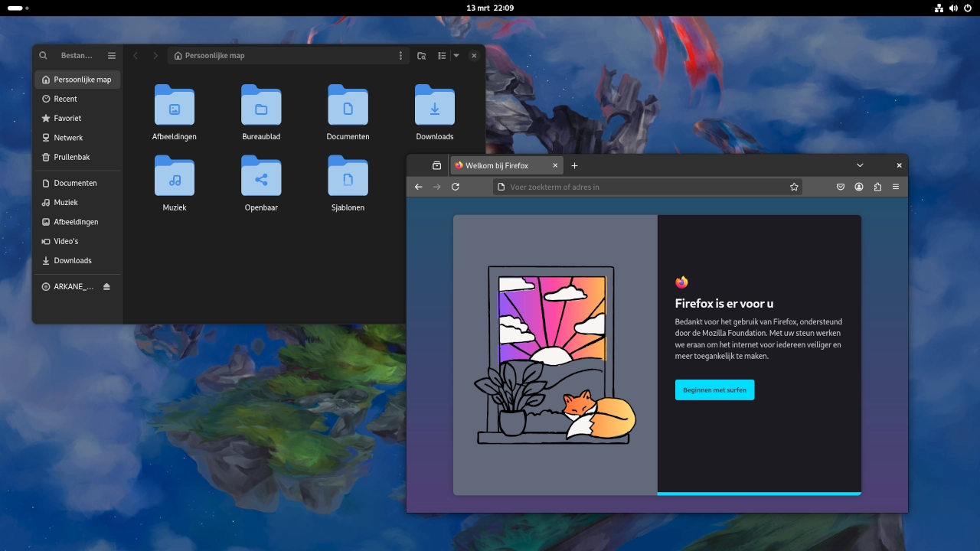The width and height of the screenshot is (980, 551).
Task: Select Prullenbak in the Files sidebar
Action: 72,157
